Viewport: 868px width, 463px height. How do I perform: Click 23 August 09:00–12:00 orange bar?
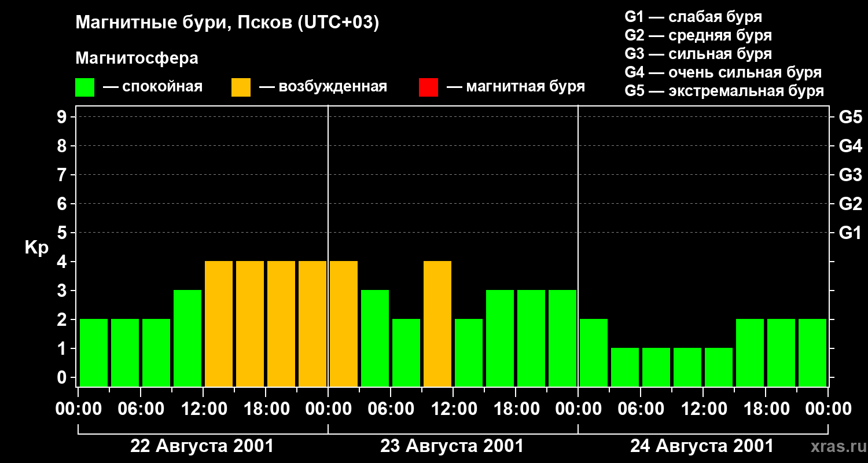[x=437, y=324]
